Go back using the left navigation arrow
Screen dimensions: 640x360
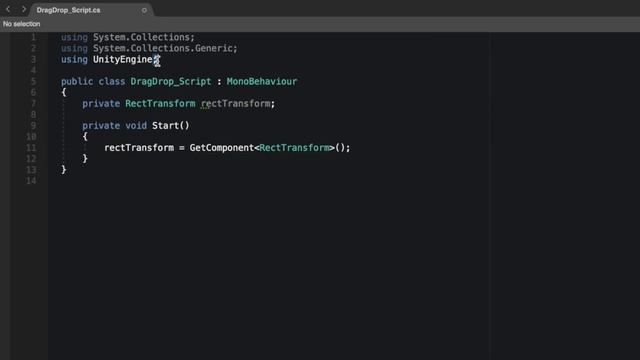pyautogui.click(x=8, y=9)
